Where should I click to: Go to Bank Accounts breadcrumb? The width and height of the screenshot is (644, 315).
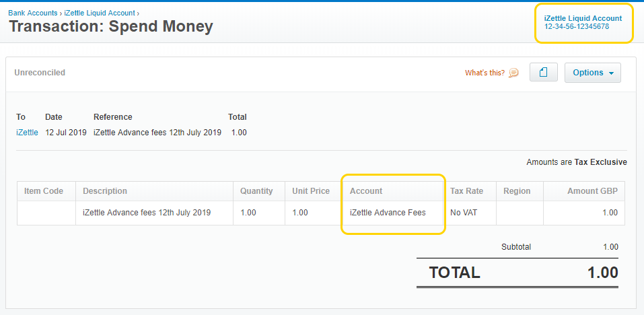point(32,13)
